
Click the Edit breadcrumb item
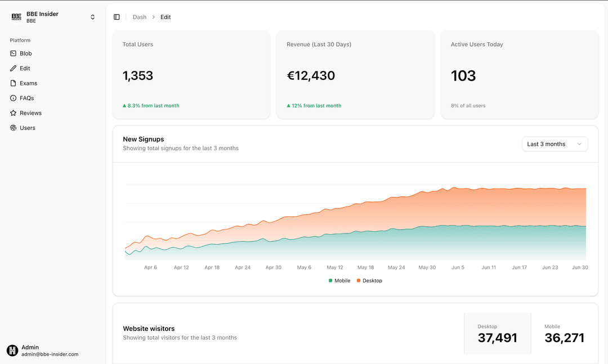[166, 17]
